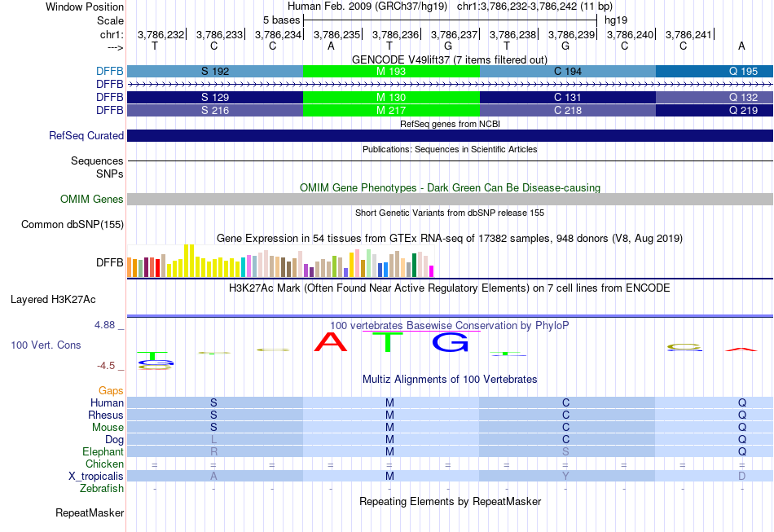Click the SNPs track label

110,174
